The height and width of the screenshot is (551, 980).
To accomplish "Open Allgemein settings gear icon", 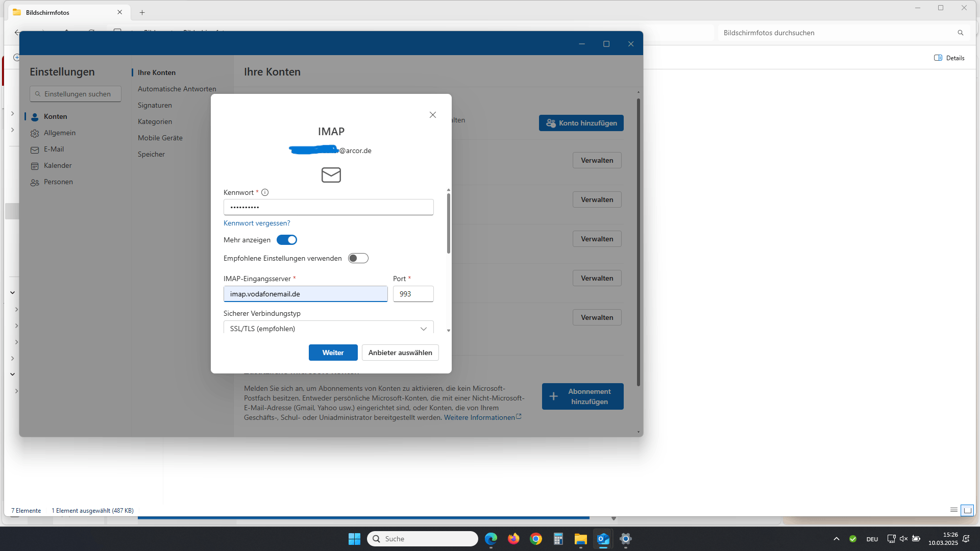I will [35, 133].
